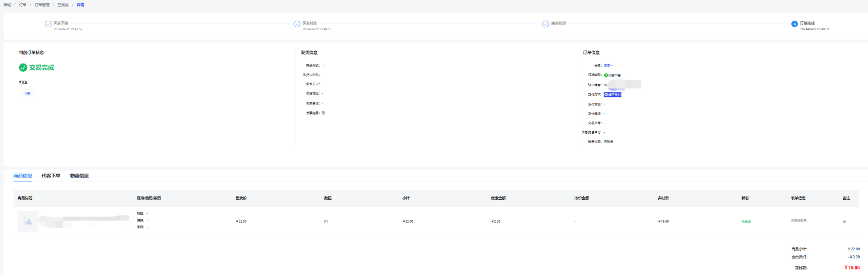Viewport: 868px width, 275px height.
Task: Open the 代客下单 tab
Action: pos(51,176)
